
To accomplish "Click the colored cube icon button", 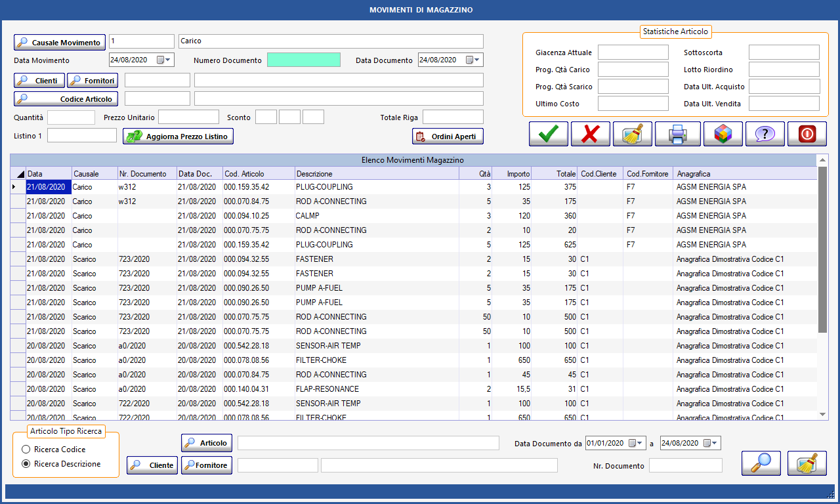I will click(723, 134).
